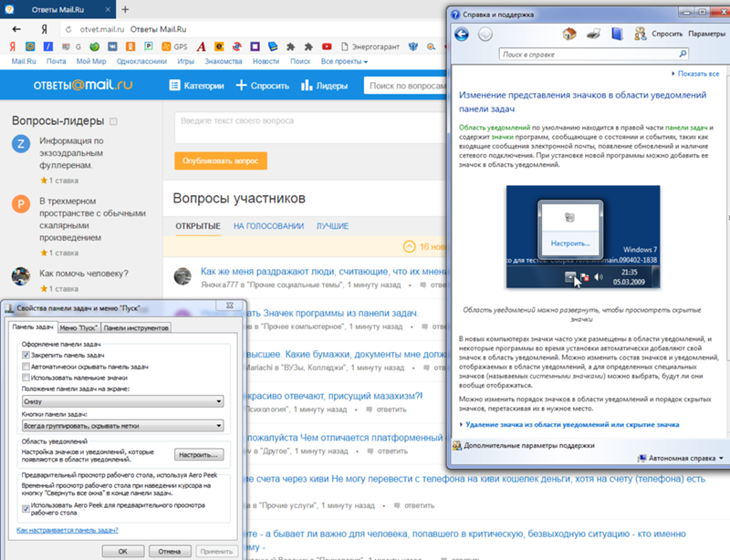
Task: Select the 'ОТКРЫТЫЕ' questions tab
Action: (198, 226)
